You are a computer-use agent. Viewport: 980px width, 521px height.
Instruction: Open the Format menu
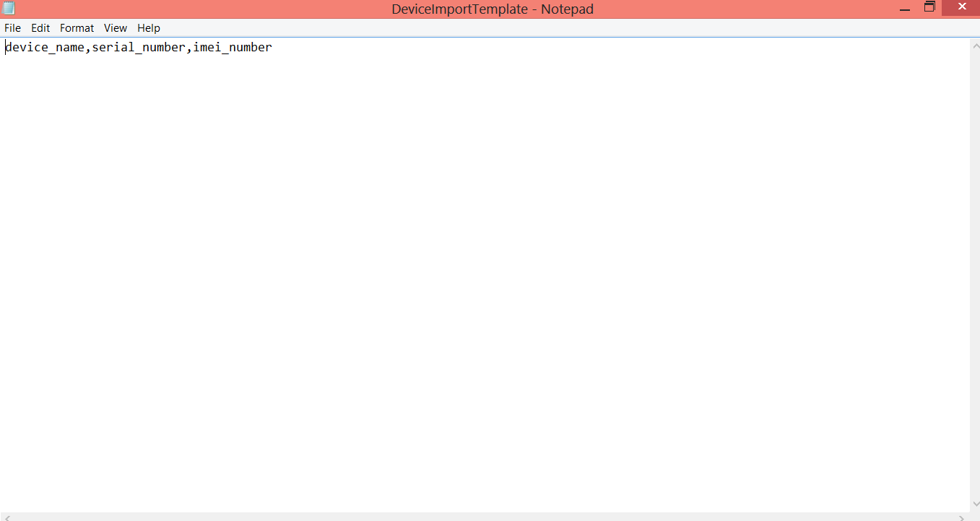pyautogui.click(x=77, y=28)
